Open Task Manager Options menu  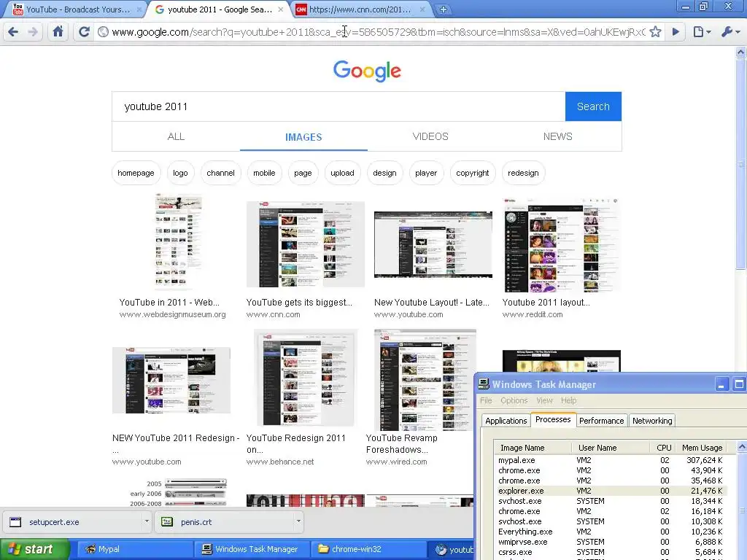[x=514, y=400]
